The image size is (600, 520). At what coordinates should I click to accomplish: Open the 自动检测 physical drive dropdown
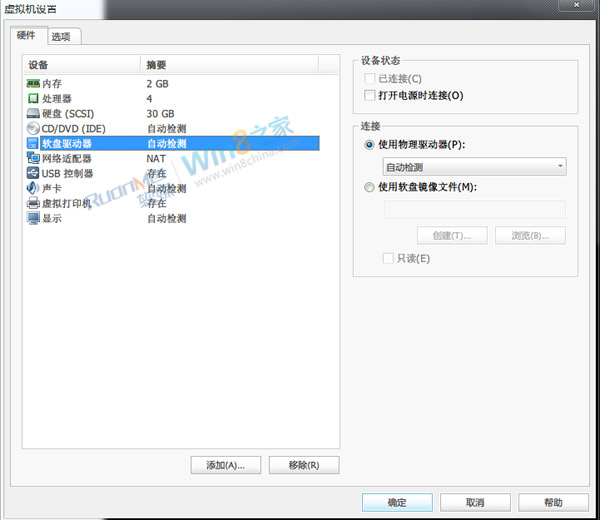474,167
